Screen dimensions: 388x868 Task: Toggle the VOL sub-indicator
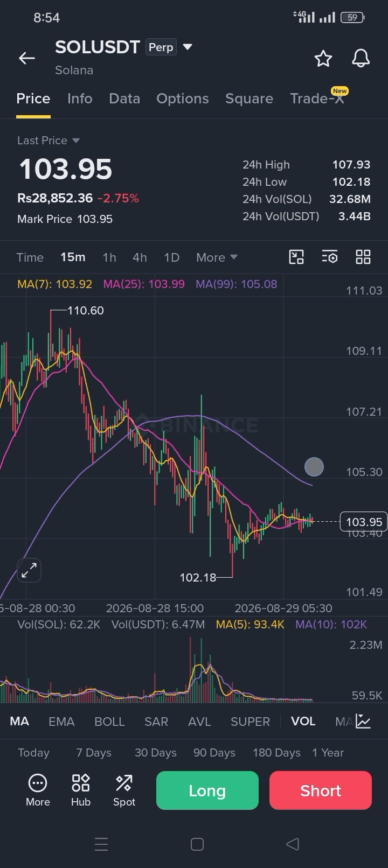coord(303,722)
